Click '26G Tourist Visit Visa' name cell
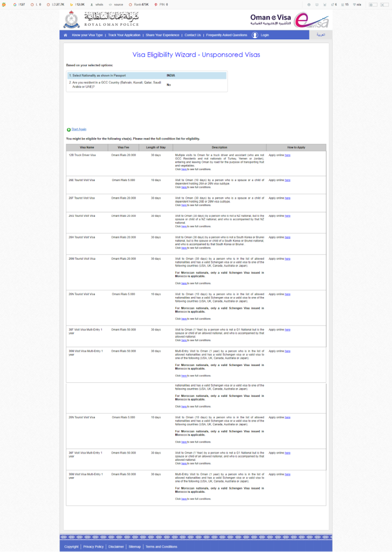 82,216
